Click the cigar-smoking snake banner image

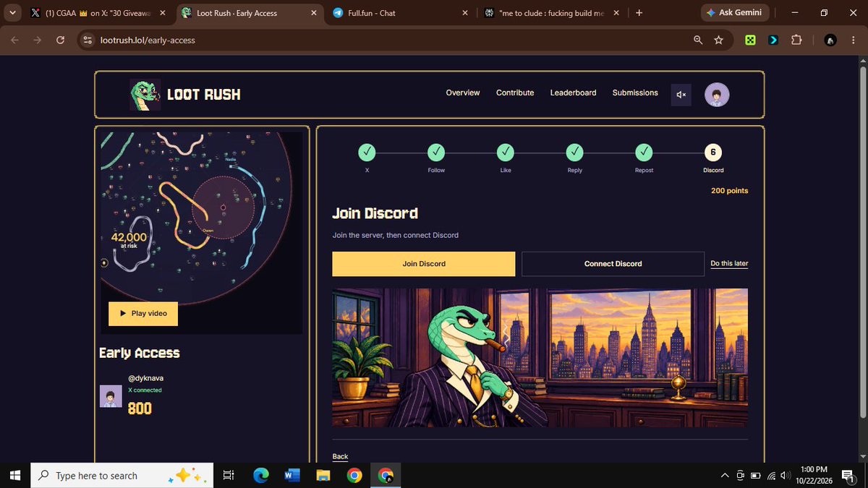[x=540, y=358]
